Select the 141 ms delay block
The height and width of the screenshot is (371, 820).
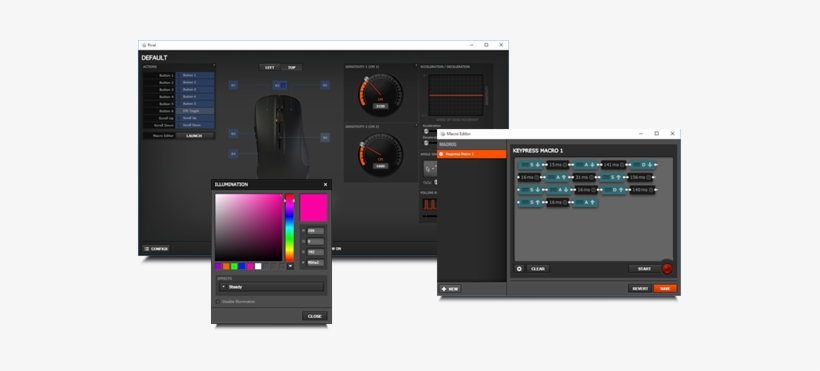[x=613, y=165]
